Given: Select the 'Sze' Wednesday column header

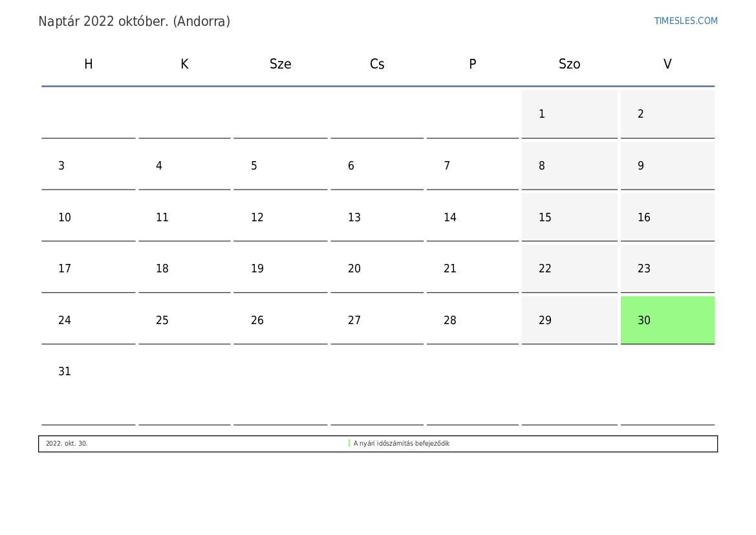Looking at the screenshot, I should (280, 64).
